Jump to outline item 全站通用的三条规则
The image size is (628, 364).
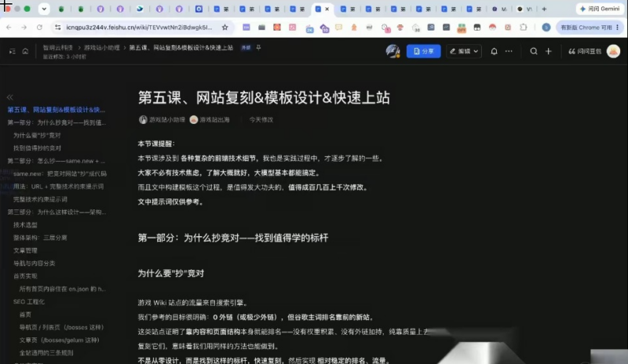click(x=46, y=353)
